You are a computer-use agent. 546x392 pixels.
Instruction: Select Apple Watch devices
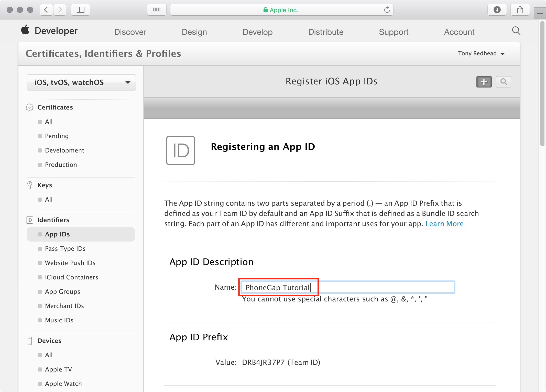click(63, 384)
